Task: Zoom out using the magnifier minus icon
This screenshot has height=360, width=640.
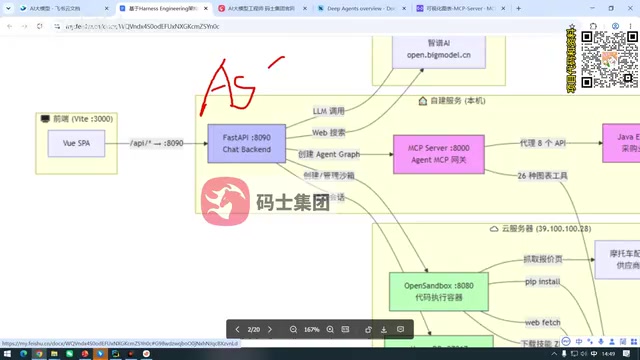Action: coord(293,329)
